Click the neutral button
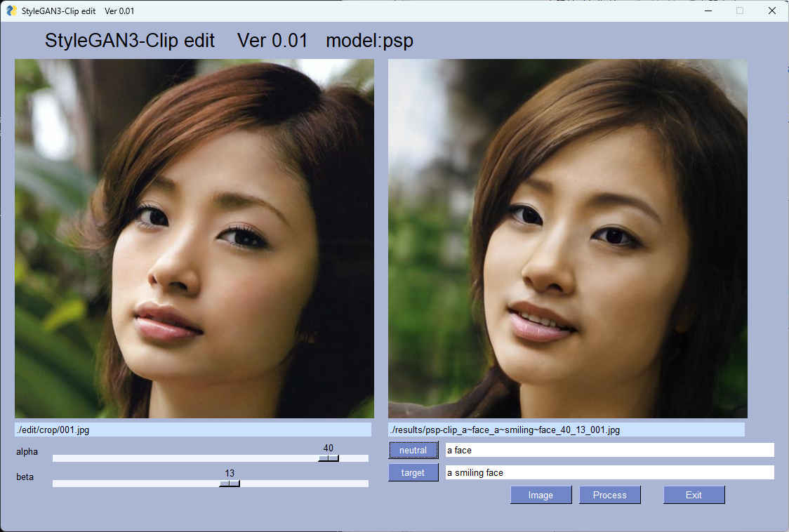 click(413, 450)
